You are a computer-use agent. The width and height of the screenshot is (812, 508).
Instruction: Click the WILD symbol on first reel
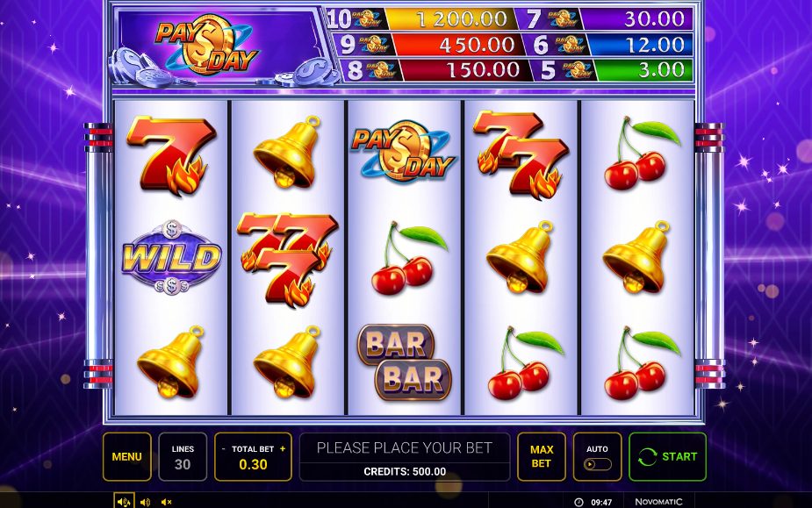[171, 257]
